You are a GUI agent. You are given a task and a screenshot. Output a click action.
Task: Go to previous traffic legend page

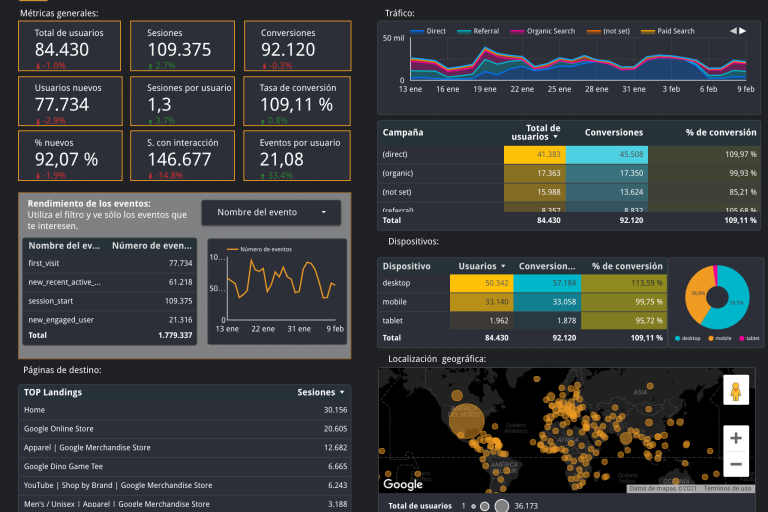[733, 31]
